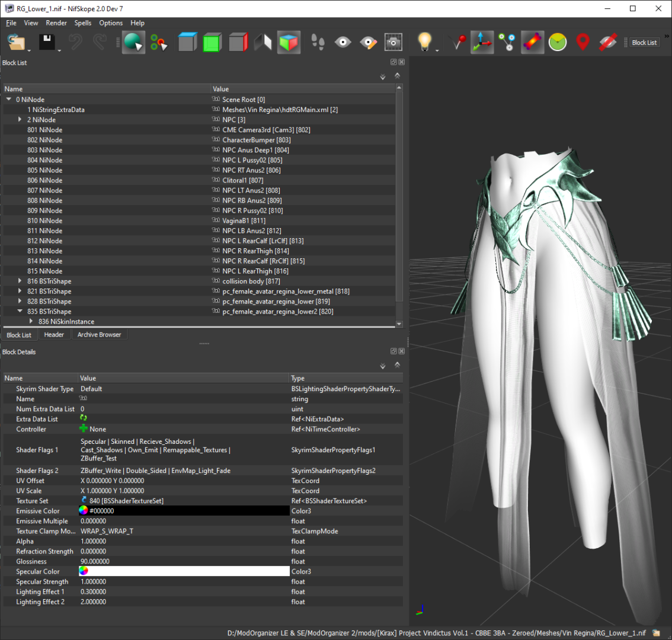The width and height of the screenshot is (672, 640).
Task: Click the footprints walk view icon
Action: coord(318,42)
